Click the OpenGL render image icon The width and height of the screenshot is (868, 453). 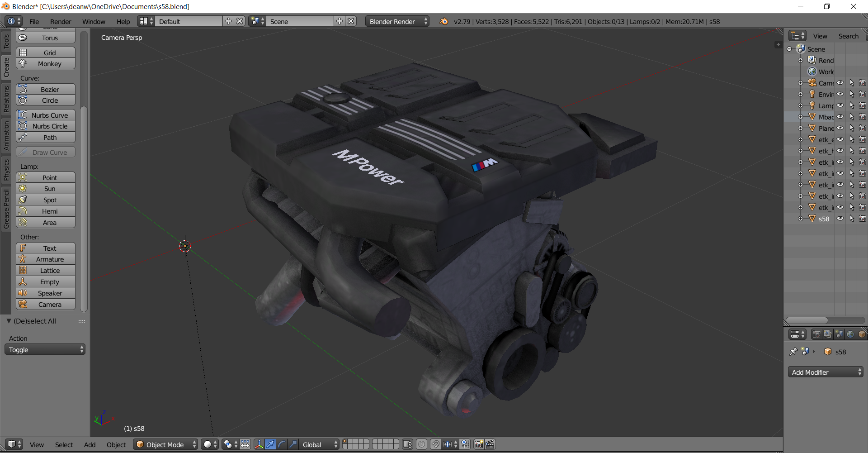(x=479, y=444)
